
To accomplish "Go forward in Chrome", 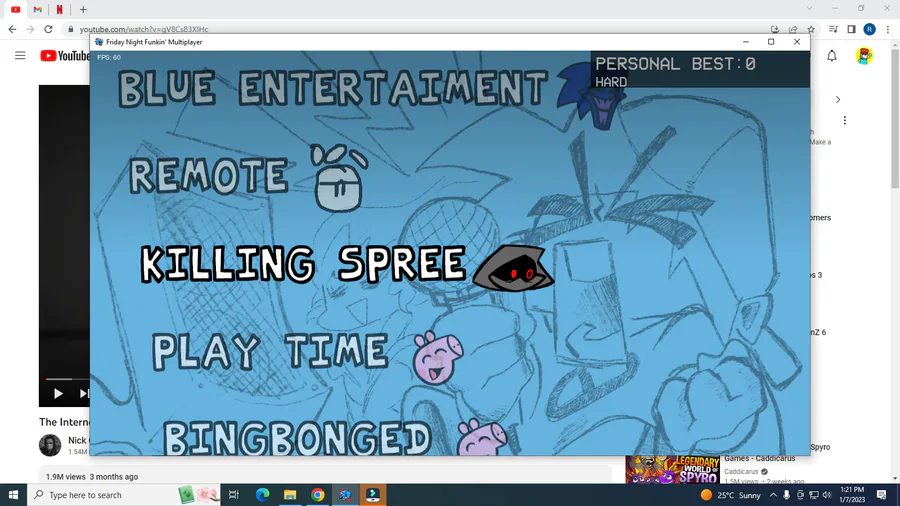I will coord(30,29).
